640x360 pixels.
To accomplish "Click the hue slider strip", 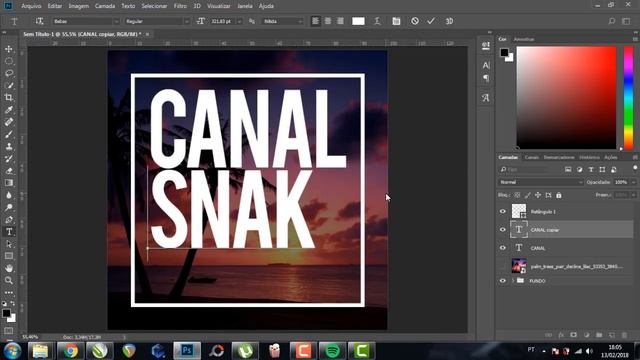I will click(628, 98).
